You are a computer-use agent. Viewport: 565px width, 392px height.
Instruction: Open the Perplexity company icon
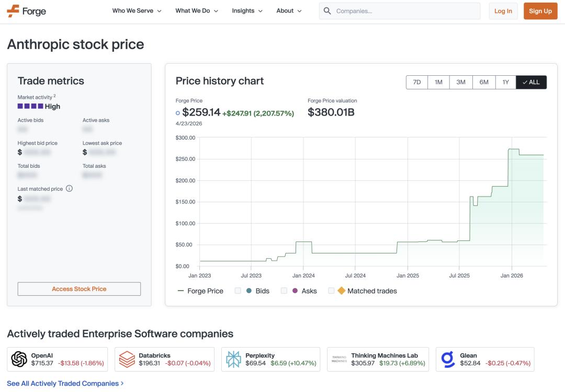tap(233, 359)
